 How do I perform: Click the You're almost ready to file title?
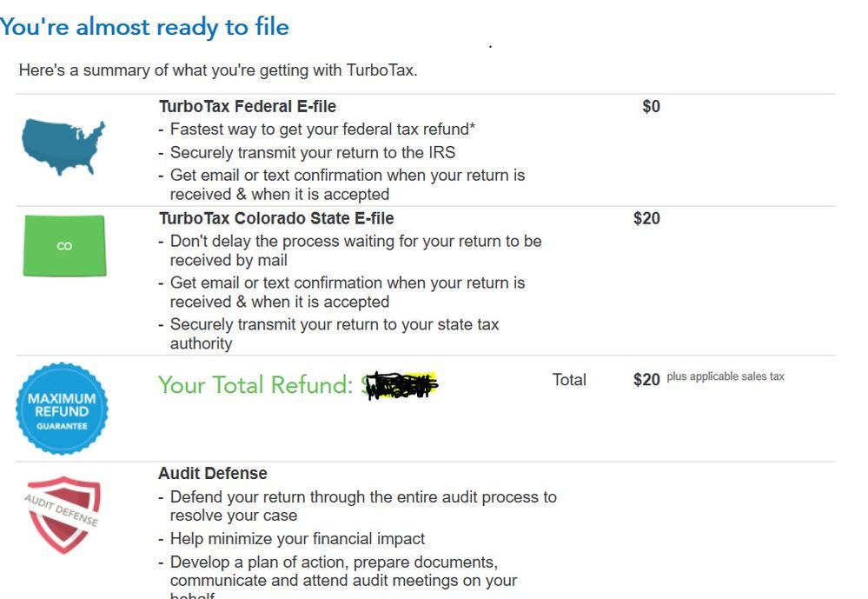click(144, 27)
